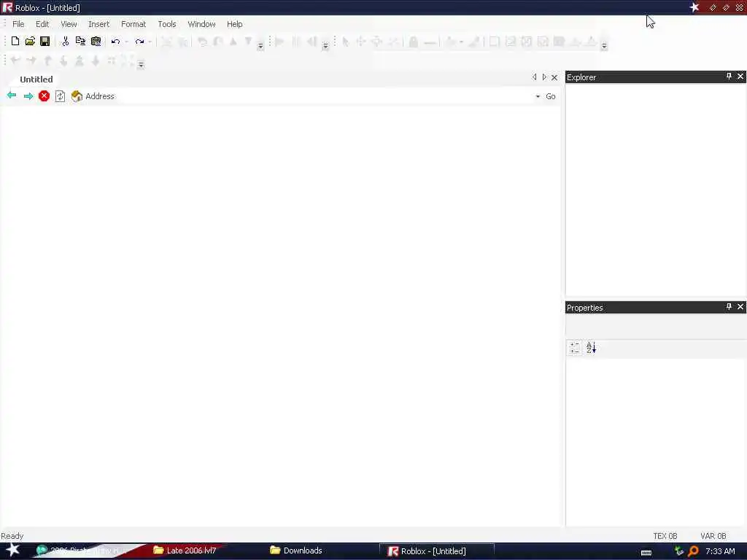Select the Untitled document tab

tap(36, 79)
